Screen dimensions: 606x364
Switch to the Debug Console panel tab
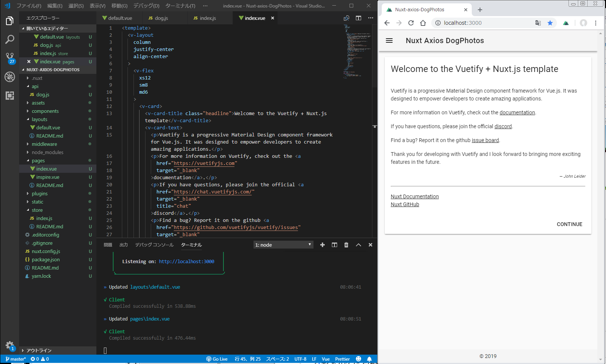pyautogui.click(x=154, y=245)
